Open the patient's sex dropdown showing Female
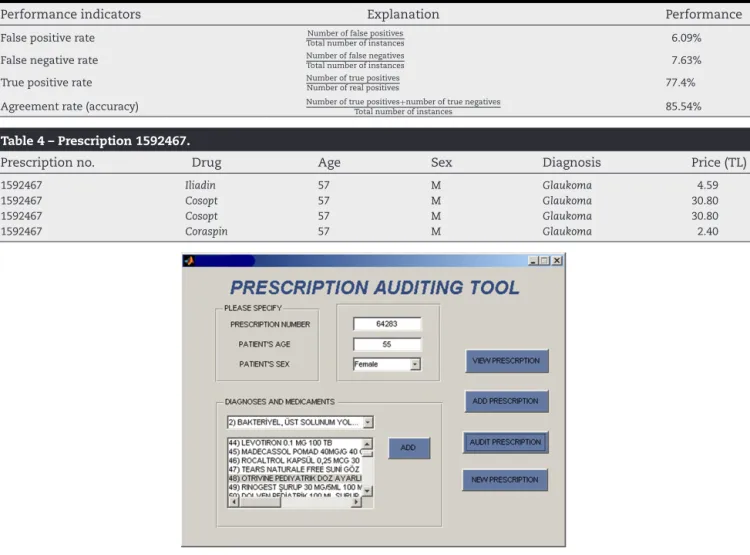Screen dimensions: 750x555 pyautogui.click(x=387, y=364)
